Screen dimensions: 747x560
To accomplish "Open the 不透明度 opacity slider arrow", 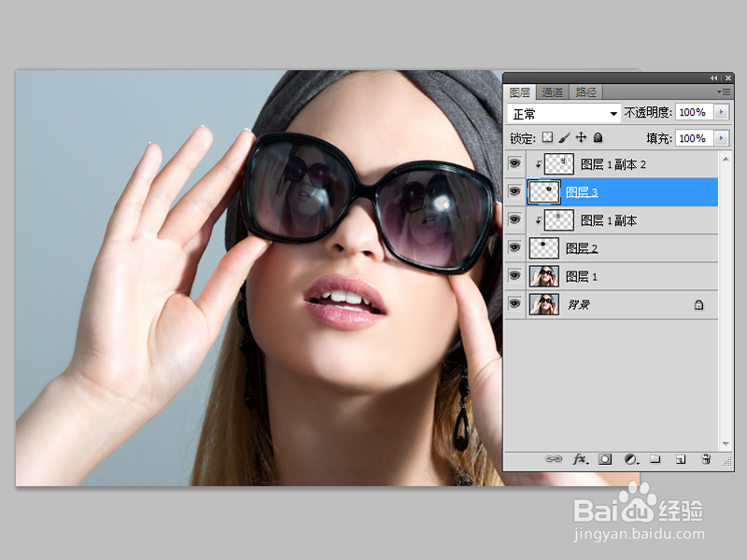I will [721, 112].
